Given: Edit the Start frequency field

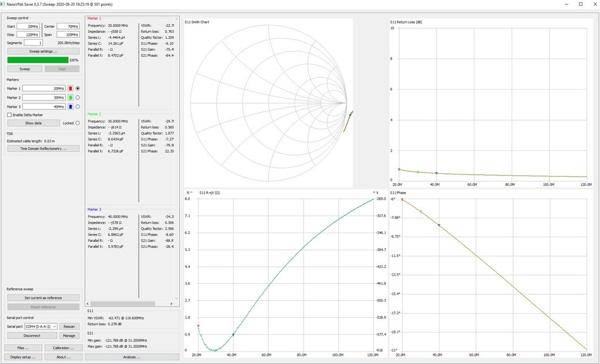Looking at the screenshot, I should tap(28, 26).
